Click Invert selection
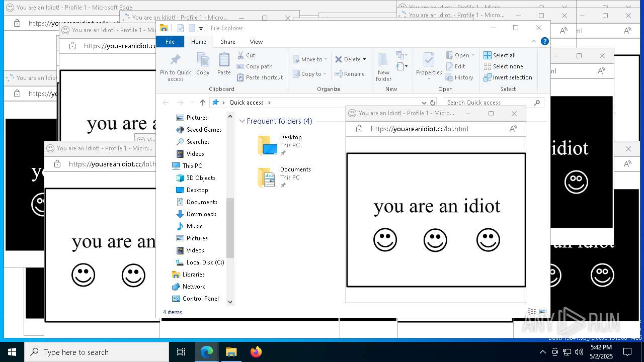This screenshot has width=644, height=362. coord(508,77)
